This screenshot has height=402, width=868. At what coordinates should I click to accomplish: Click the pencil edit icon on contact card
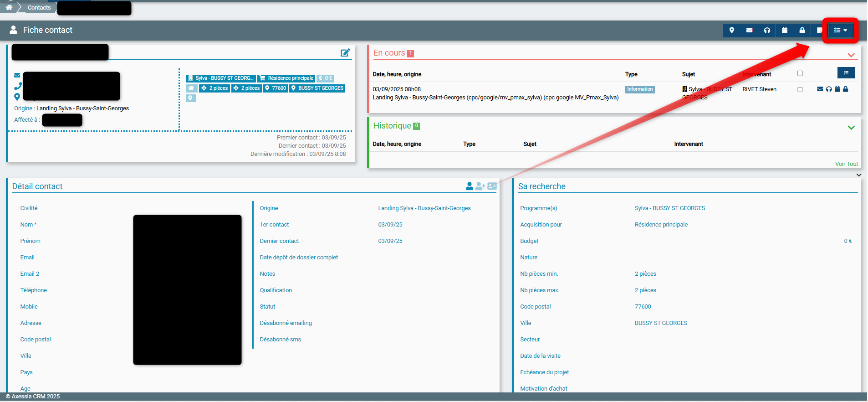click(x=345, y=53)
